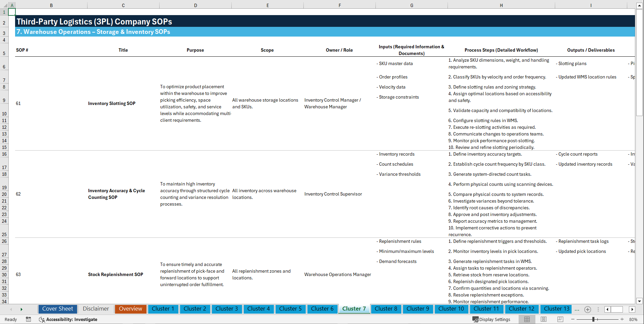Expand hidden sheet tabs via the ellipsis
This screenshot has height=324, width=644.
pos(577,309)
